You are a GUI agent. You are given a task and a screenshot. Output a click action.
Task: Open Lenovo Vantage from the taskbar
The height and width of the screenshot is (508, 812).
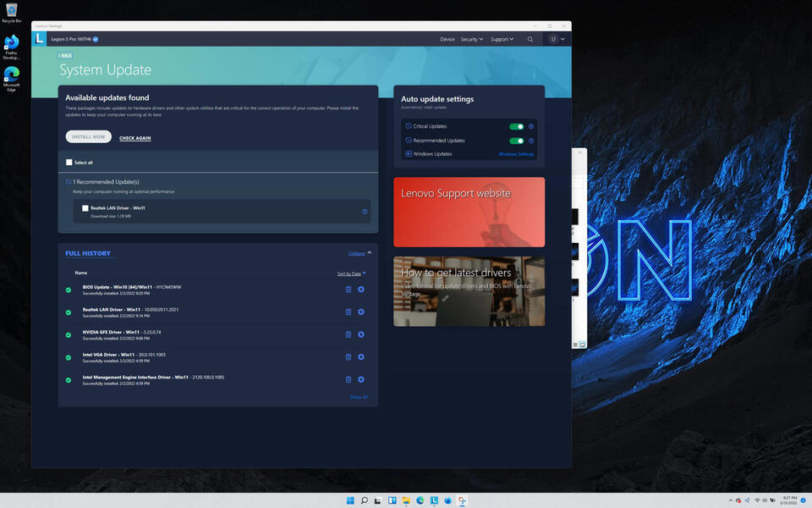pos(434,500)
